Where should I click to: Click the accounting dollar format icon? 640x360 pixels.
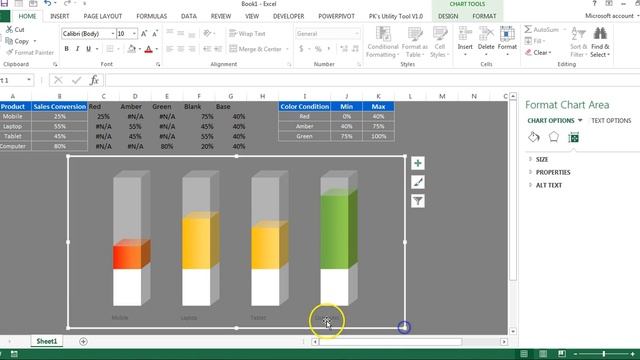(301, 49)
